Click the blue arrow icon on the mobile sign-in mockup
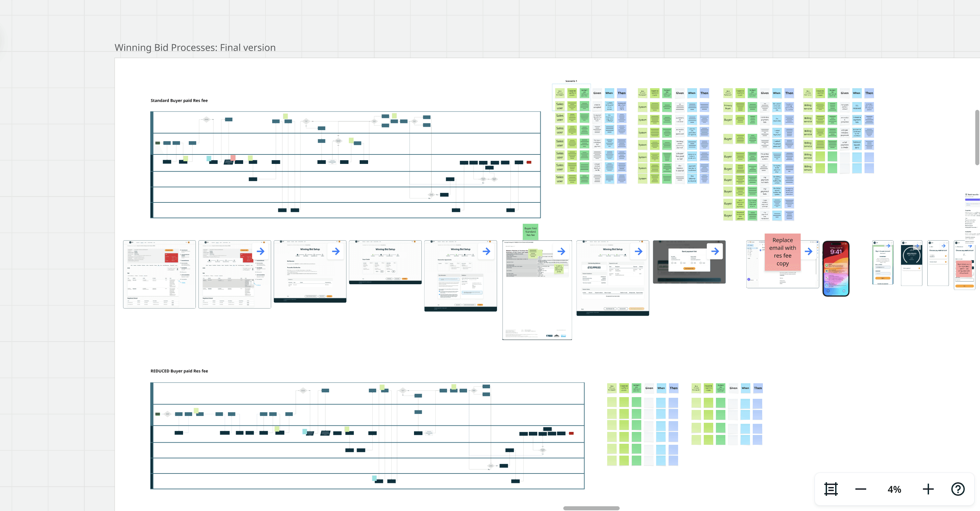This screenshot has width=980, height=511. pyautogui.click(x=889, y=246)
